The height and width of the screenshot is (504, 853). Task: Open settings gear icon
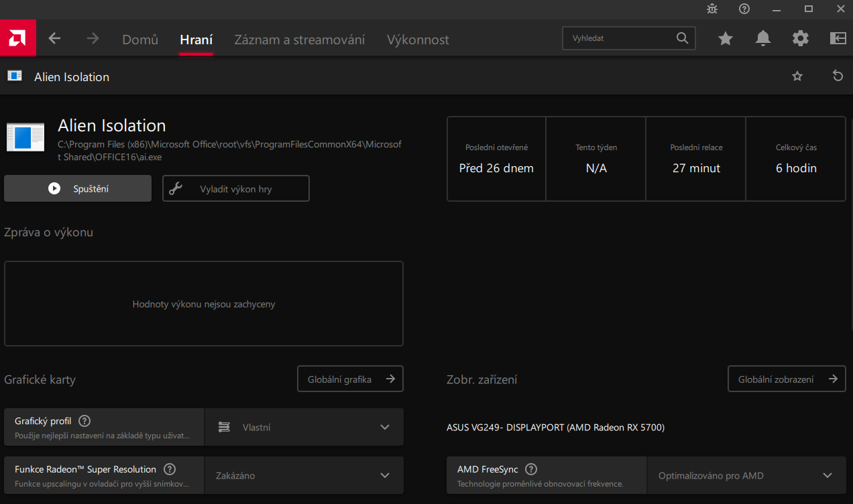pos(801,39)
